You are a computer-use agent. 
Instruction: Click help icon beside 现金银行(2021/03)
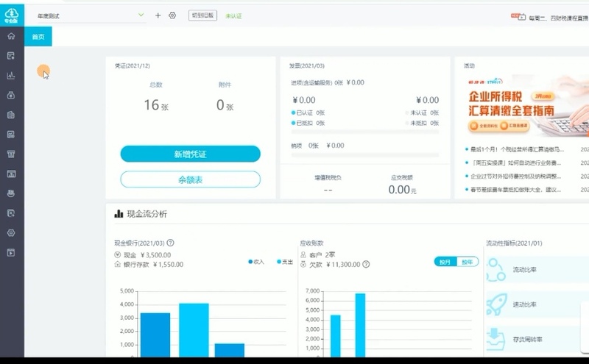click(171, 243)
